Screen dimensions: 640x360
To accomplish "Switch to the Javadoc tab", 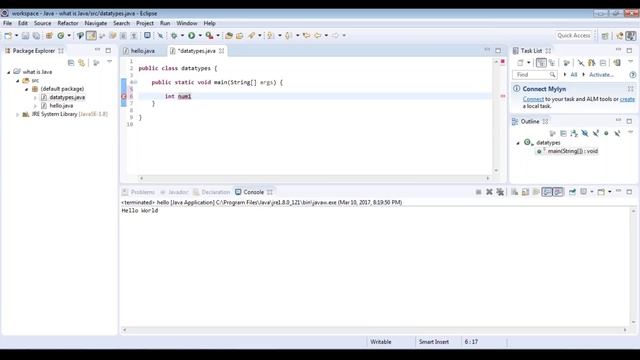I will (x=175, y=192).
